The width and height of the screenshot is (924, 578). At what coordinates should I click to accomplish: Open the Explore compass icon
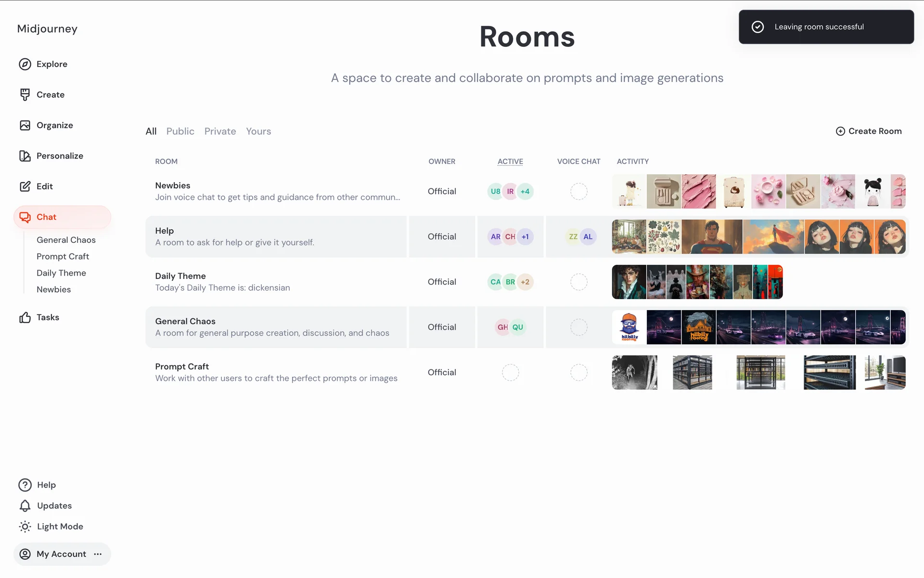pyautogui.click(x=25, y=64)
